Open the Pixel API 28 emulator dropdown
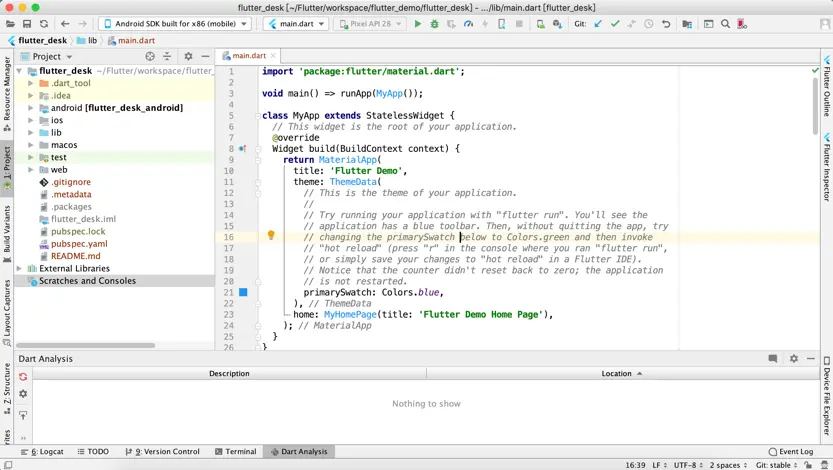This screenshot has width=833, height=470. pos(370,24)
